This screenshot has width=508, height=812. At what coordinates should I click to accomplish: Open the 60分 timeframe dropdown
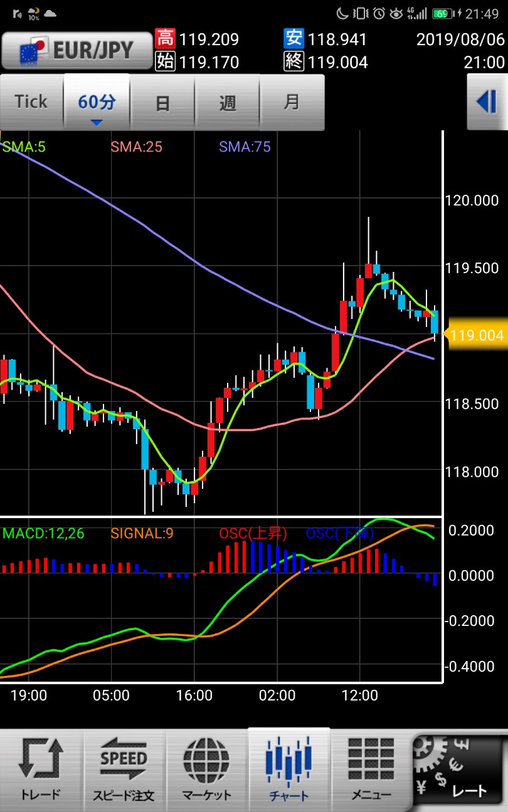(x=97, y=101)
